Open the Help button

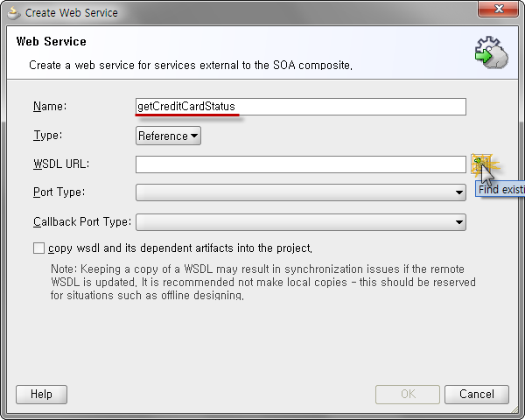pyautogui.click(x=41, y=395)
